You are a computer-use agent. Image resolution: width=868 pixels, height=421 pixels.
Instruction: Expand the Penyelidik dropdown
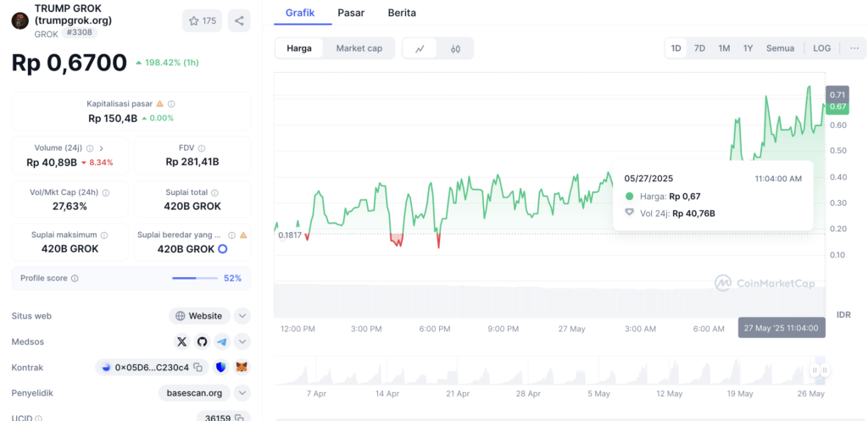pos(242,393)
